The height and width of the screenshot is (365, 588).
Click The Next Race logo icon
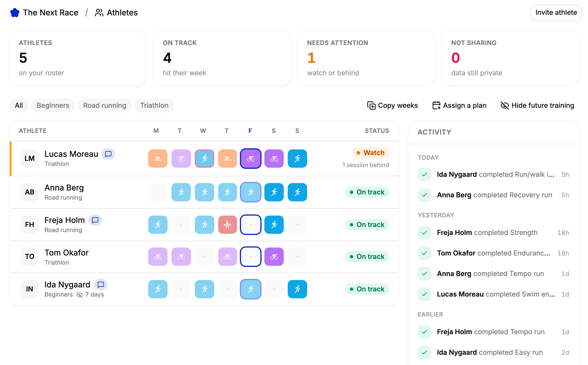coord(15,13)
